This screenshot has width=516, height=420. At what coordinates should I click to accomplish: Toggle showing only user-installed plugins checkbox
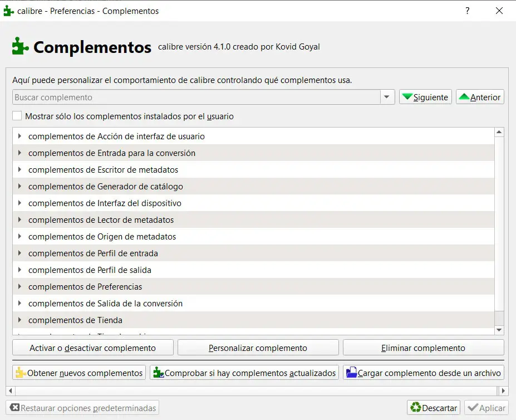(17, 116)
